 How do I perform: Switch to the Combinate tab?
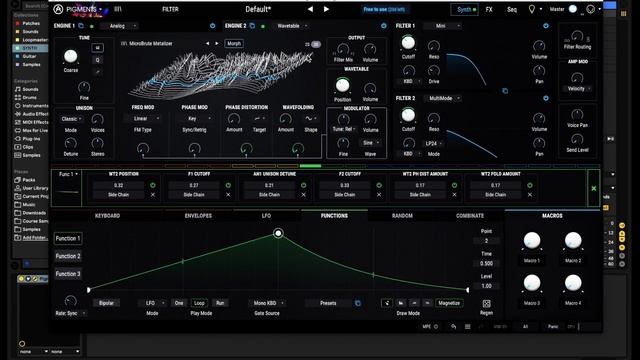470,216
